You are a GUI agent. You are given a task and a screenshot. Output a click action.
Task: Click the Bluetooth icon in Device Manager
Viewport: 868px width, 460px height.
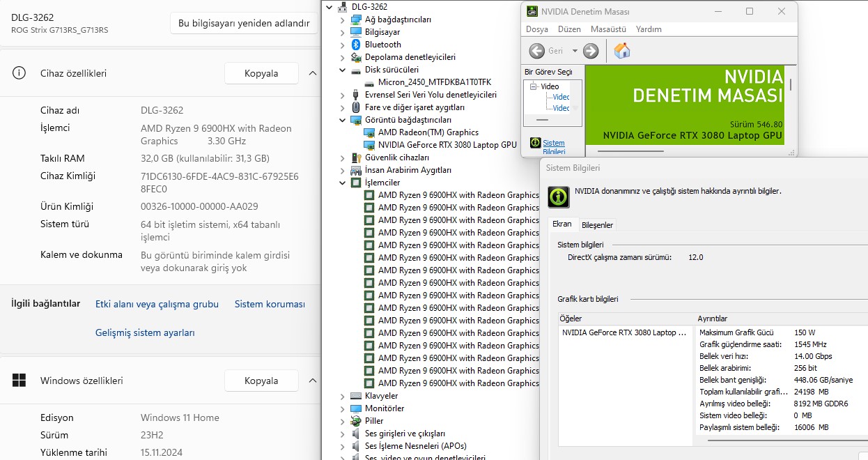coord(356,45)
